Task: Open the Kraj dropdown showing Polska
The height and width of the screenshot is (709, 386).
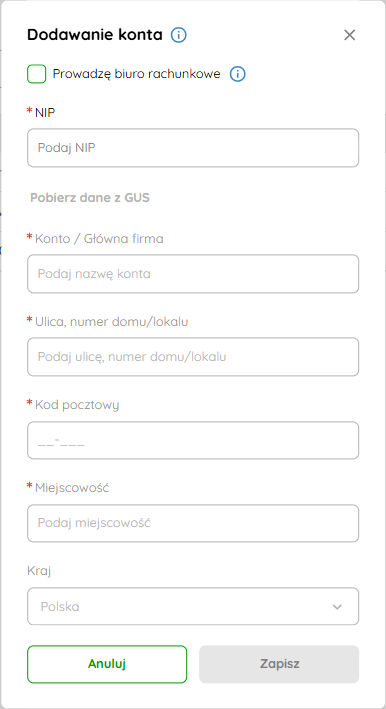Action: [193, 606]
